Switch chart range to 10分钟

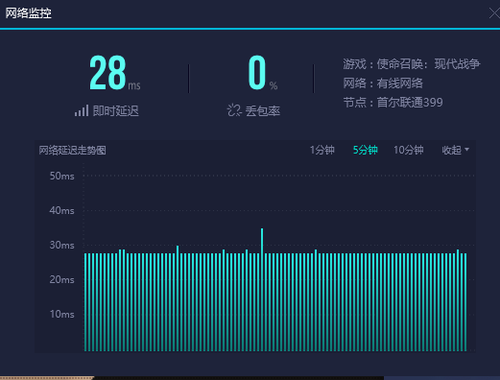(x=408, y=150)
